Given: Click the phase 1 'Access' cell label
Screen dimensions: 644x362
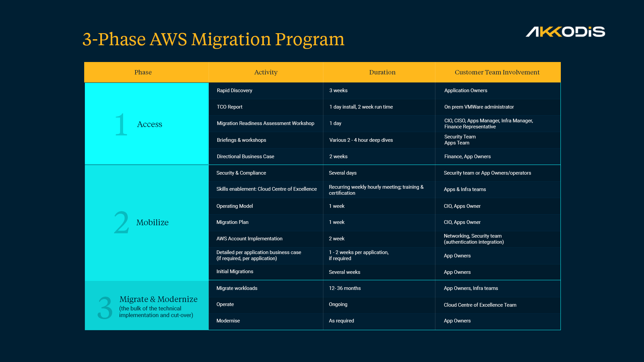Looking at the screenshot, I should (150, 124).
